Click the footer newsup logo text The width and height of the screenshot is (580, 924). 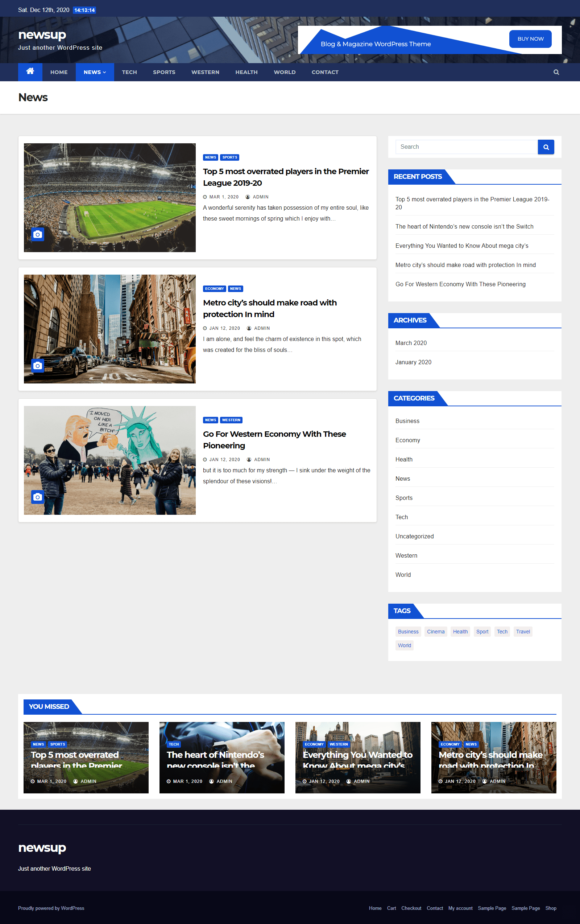[42, 848]
